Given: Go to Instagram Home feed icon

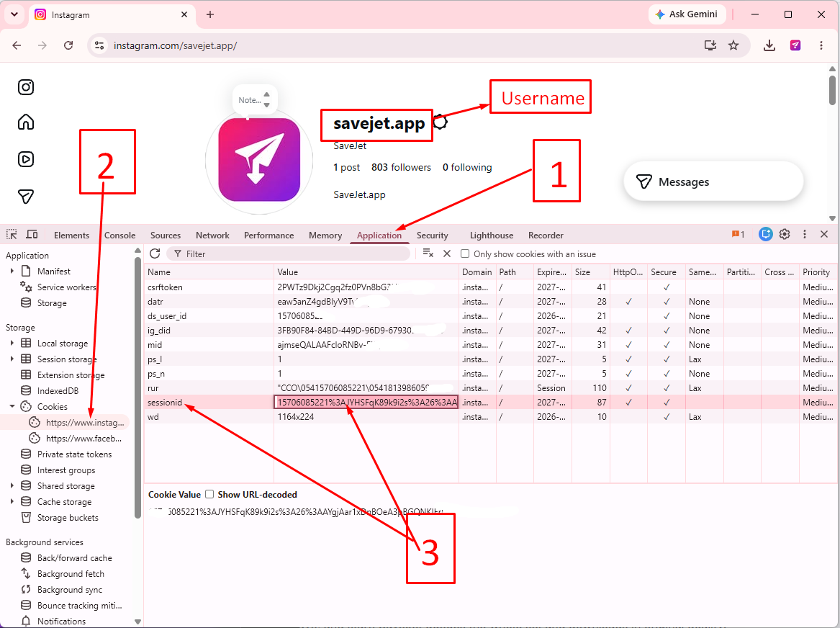Looking at the screenshot, I should [x=26, y=122].
